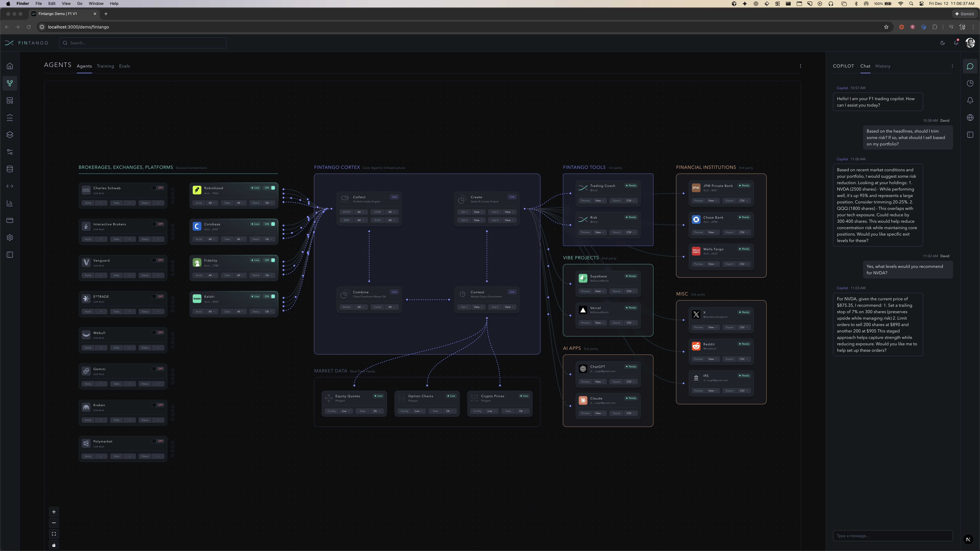Turn off the Coinbase ON switch
This screenshot has width=980, height=551.
click(270, 224)
